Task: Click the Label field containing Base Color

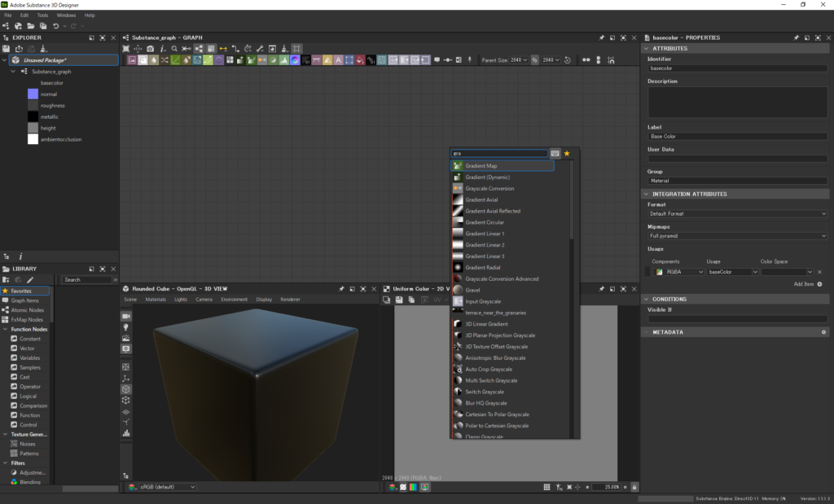Action: pyautogui.click(x=738, y=137)
